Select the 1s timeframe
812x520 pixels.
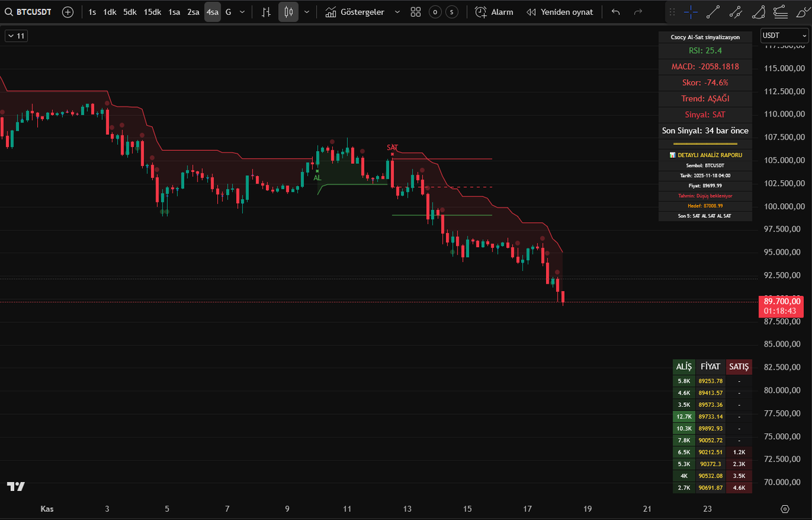coord(92,12)
